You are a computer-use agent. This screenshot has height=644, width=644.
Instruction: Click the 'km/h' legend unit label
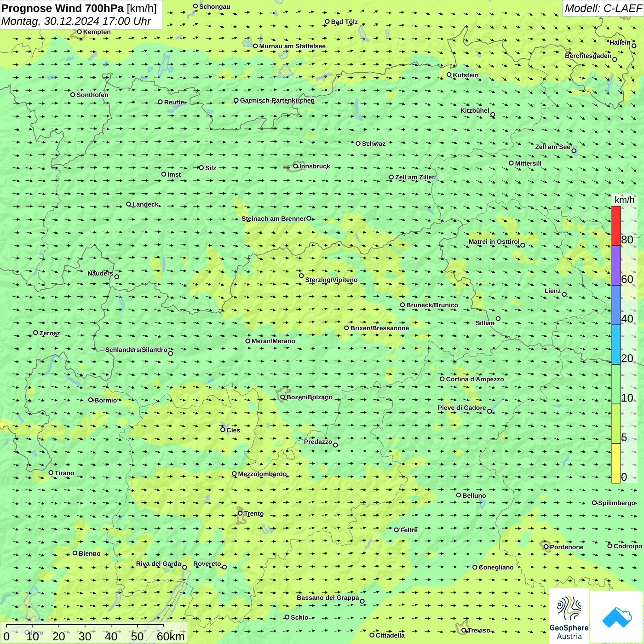(x=624, y=200)
